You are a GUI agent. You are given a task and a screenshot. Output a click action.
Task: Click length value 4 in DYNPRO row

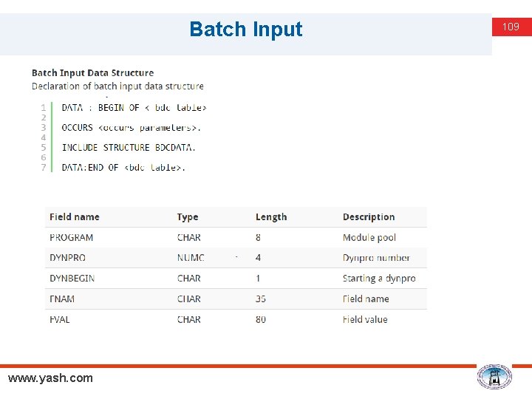point(258,258)
